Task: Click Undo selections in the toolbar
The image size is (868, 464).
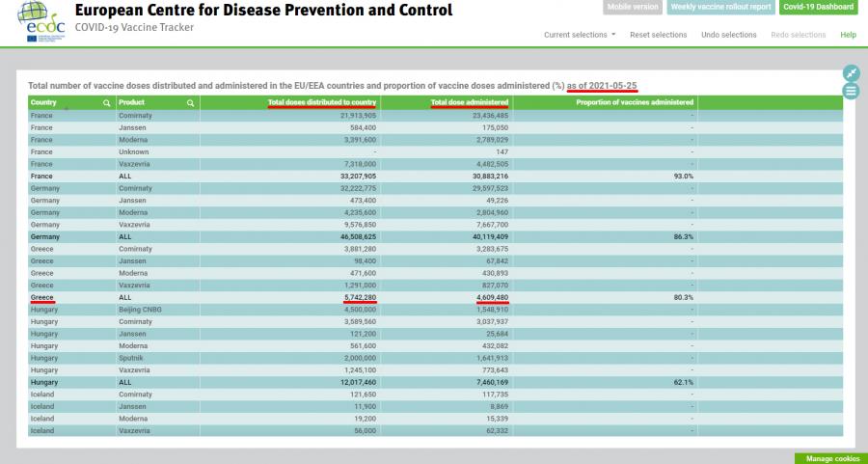Action: (x=727, y=35)
